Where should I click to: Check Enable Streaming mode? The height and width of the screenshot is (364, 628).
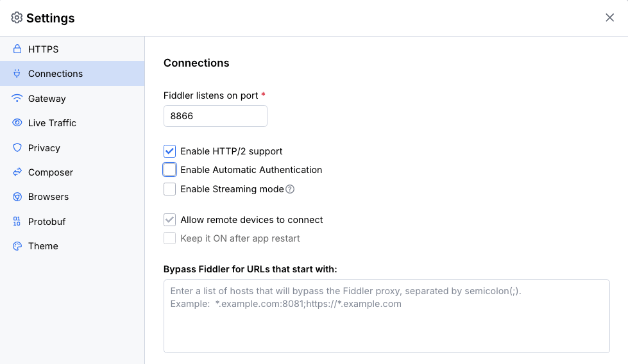169,189
